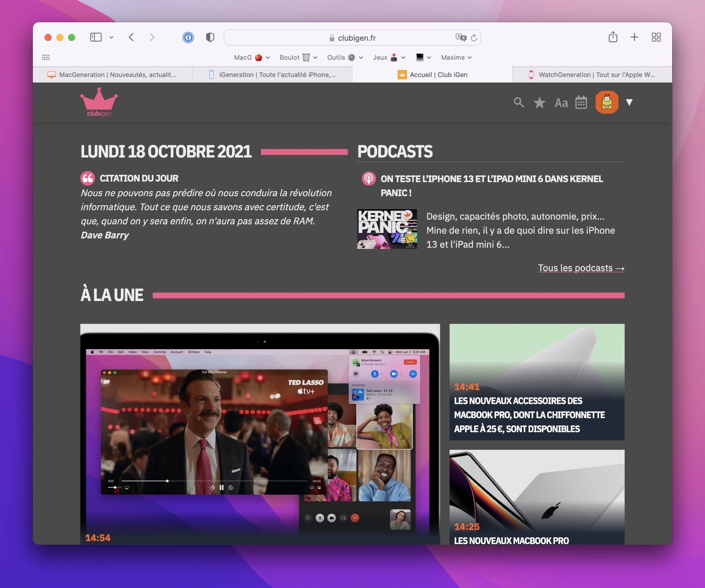705x588 pixels.
Task: Switch to the MacGeneration tab
Action: [113, 75]
